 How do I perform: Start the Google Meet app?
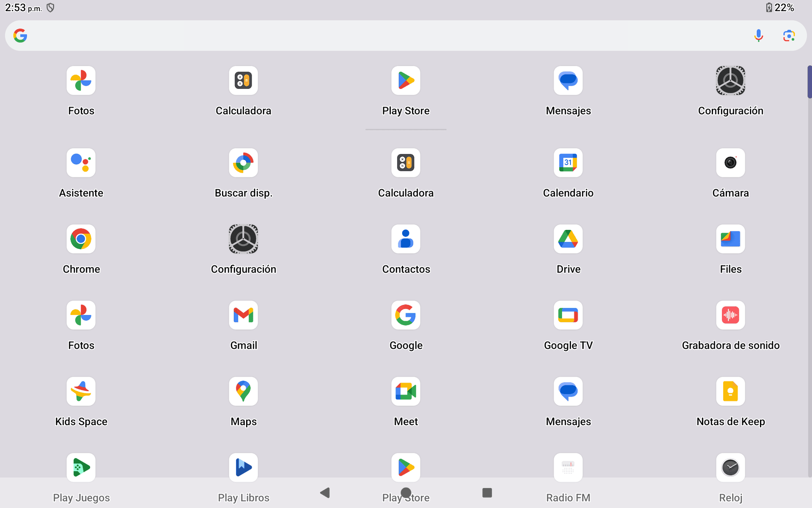[406, 392]
